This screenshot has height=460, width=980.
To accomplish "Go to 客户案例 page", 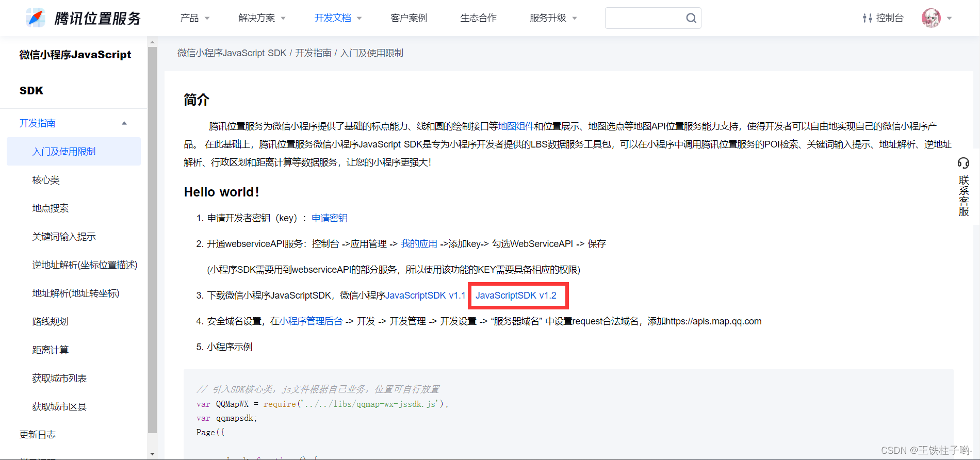I will pos(409,18).
